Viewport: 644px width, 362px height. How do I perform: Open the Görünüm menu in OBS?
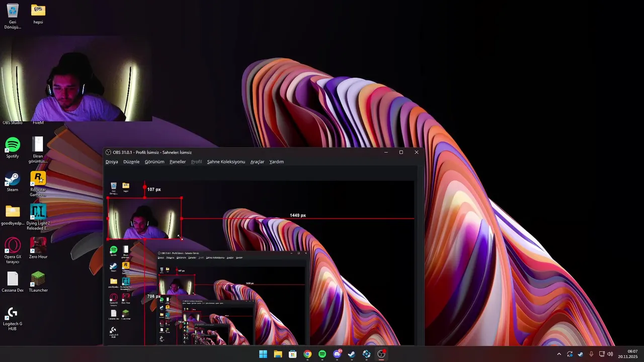pos(154,162)
